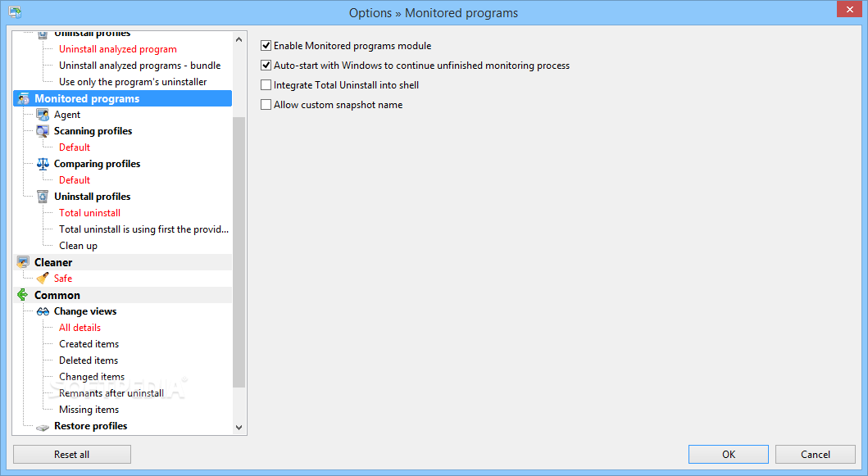Select Uninstall analyzed programs - bundle
Screen dimensions: 868x476
click(x=140, y=66)
